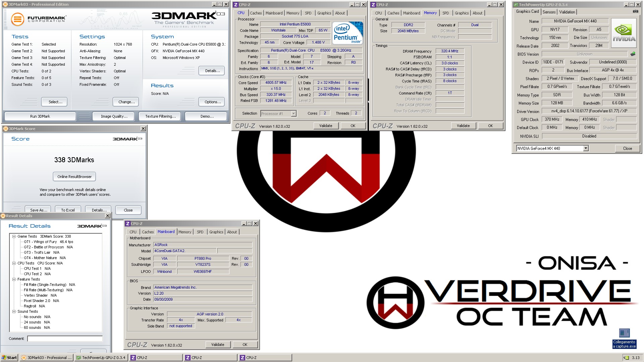The height and width of the screenshot is (362, 644).
Task: Click the 338 3DMarks score text
Action: point(74,160)
